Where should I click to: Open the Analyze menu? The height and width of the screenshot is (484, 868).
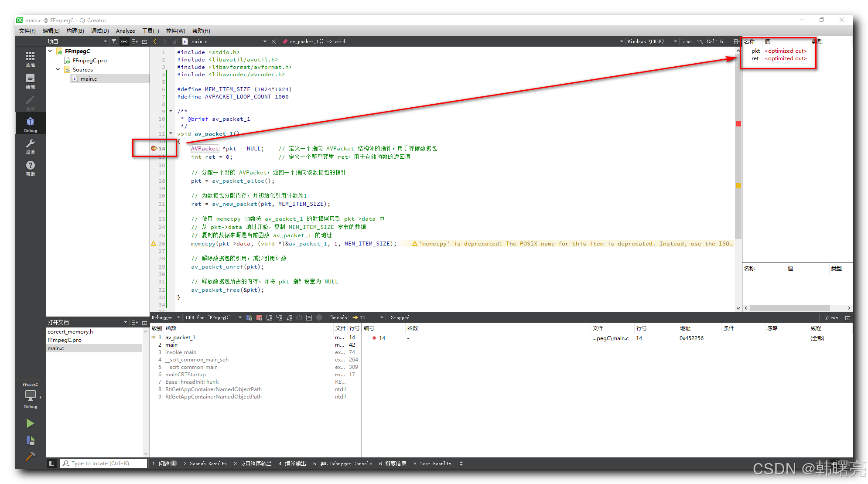click(x=125, y=31)
